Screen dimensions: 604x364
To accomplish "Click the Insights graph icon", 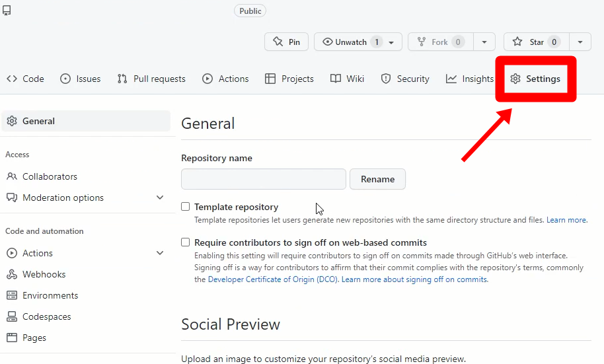I will (451, 79).
